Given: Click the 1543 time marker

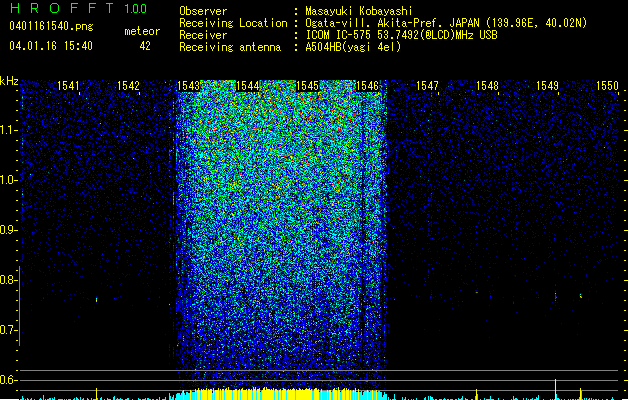Looking at the screenshot, I should (x=188, y=85).
